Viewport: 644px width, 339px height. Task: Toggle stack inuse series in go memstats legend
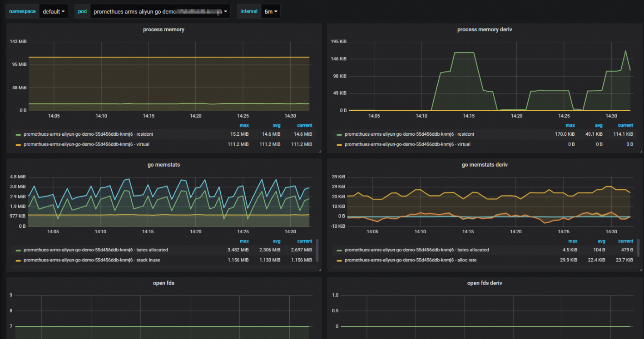(x=91, y=260)
